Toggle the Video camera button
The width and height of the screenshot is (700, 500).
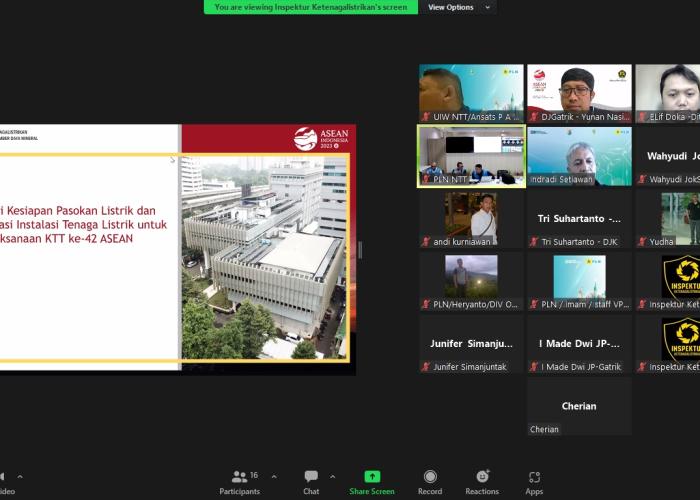point(3,481)
